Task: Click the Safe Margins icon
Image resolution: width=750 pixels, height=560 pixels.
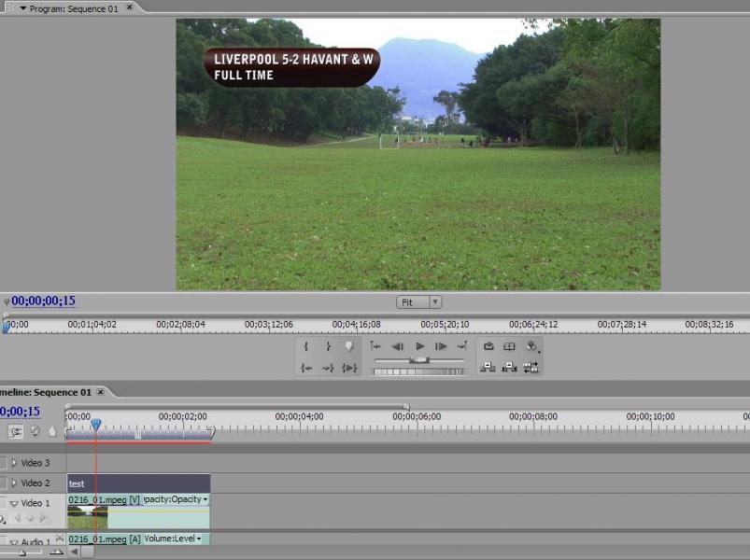Action: click(509, 346)
